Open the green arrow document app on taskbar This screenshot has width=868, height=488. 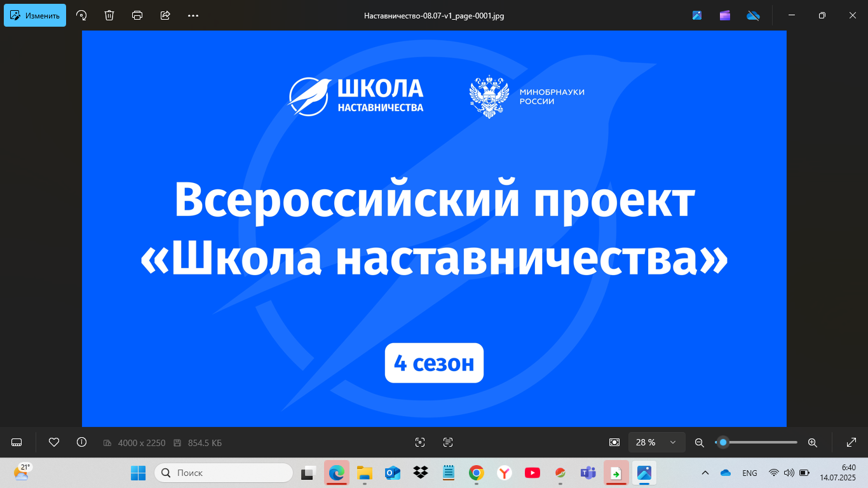(616, 473)
